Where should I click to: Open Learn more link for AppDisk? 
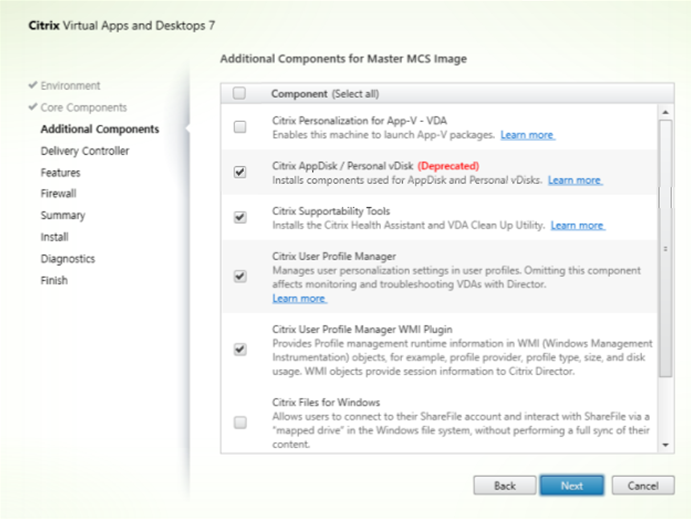pos(575,180)
